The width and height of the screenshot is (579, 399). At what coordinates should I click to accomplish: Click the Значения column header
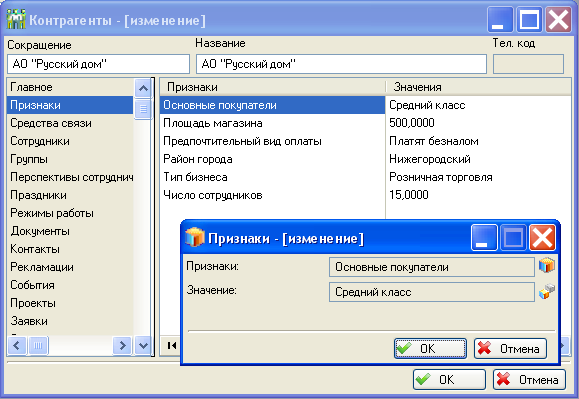(x=478, y=87)
